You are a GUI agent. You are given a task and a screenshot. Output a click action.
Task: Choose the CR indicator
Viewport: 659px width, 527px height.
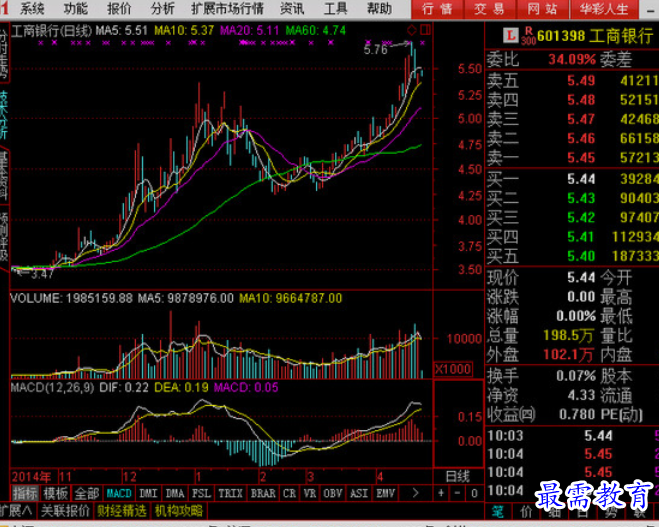pos(289,493)
